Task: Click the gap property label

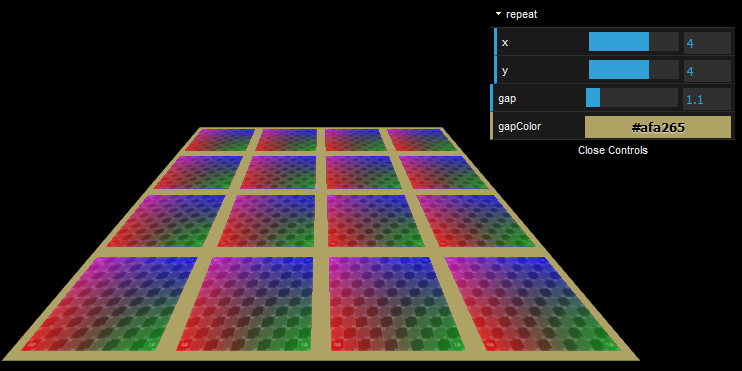Action: point(507,99)
